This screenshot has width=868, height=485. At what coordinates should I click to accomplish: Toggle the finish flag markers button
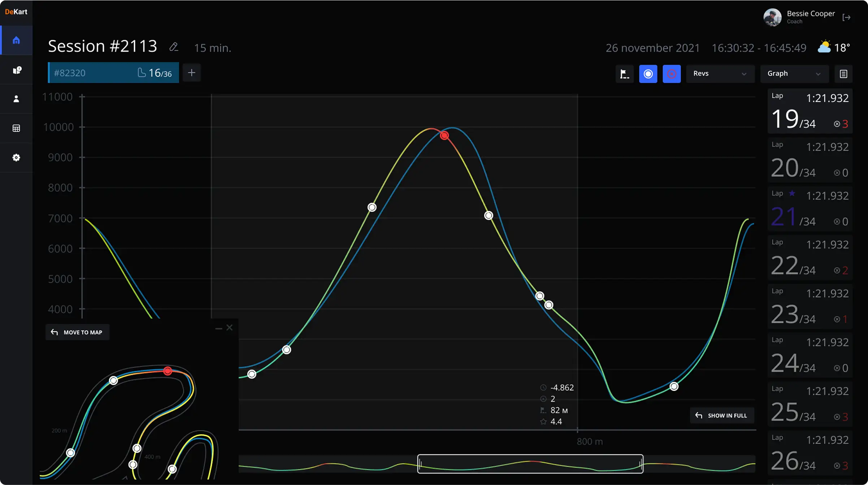click(624, 74)
